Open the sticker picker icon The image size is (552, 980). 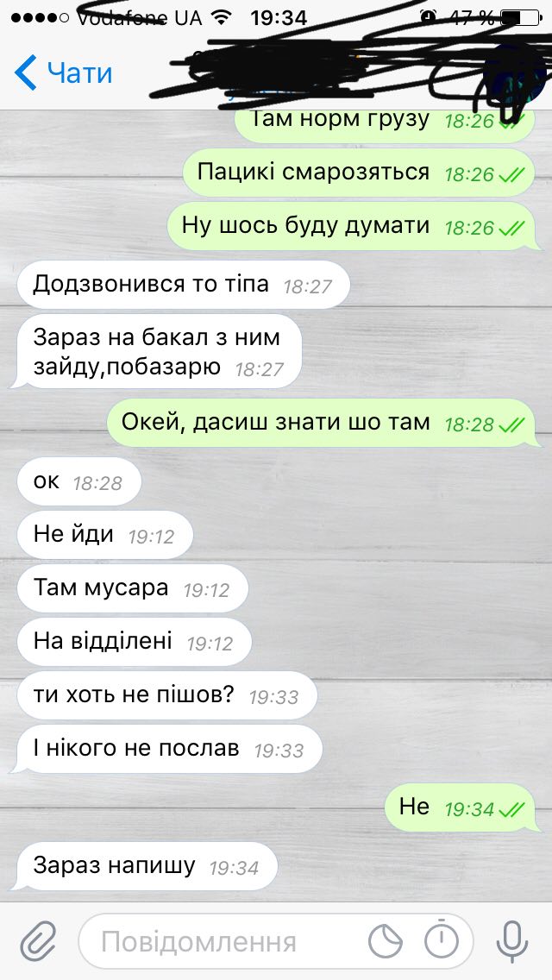tap(385, 942)
